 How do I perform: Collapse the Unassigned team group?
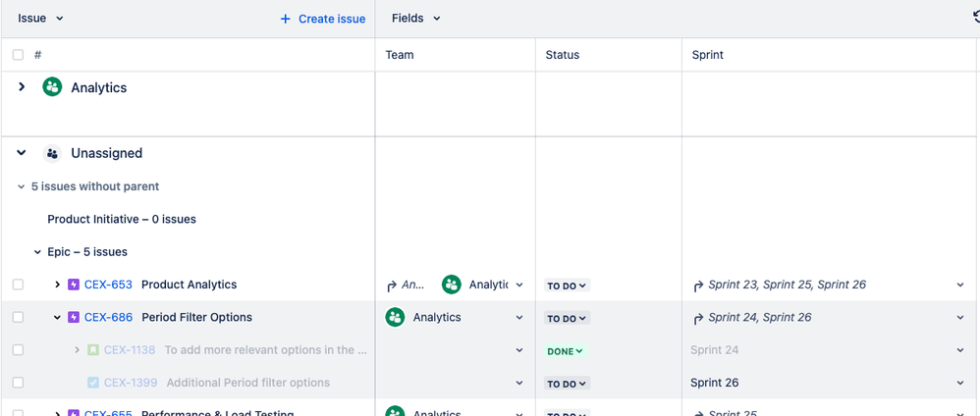click(x=22, y=152)
